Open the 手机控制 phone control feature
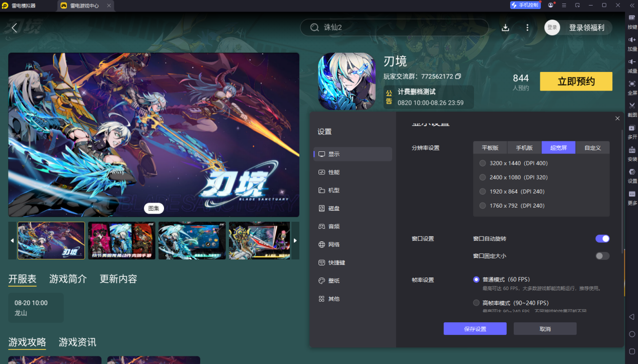The height and width of the screenshot is (364, 638). coord(525,5)
